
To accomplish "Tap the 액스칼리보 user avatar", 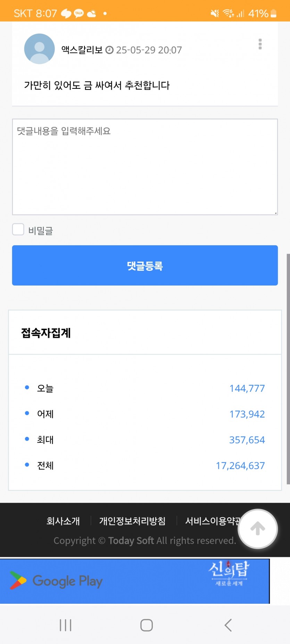I will click(x=39, y=49).
